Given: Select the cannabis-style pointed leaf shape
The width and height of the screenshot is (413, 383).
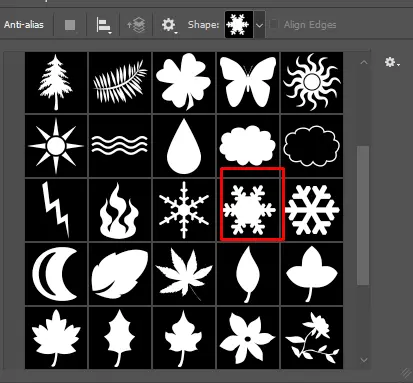Looking at the screenshot, I should point(184,274).
